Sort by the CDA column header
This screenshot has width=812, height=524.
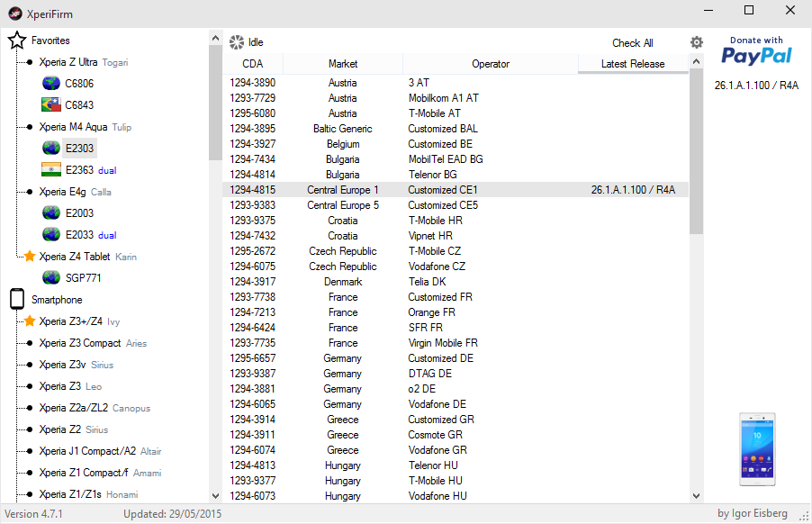[253, 64]
